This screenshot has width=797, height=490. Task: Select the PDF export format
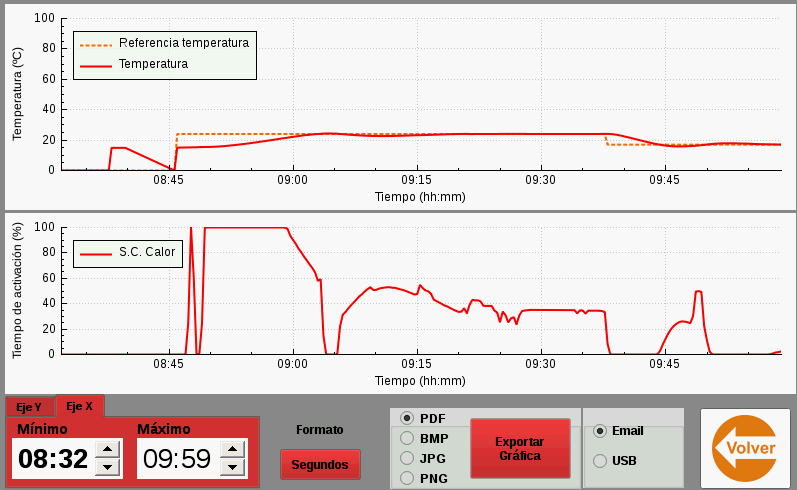[x=407, y=418]
